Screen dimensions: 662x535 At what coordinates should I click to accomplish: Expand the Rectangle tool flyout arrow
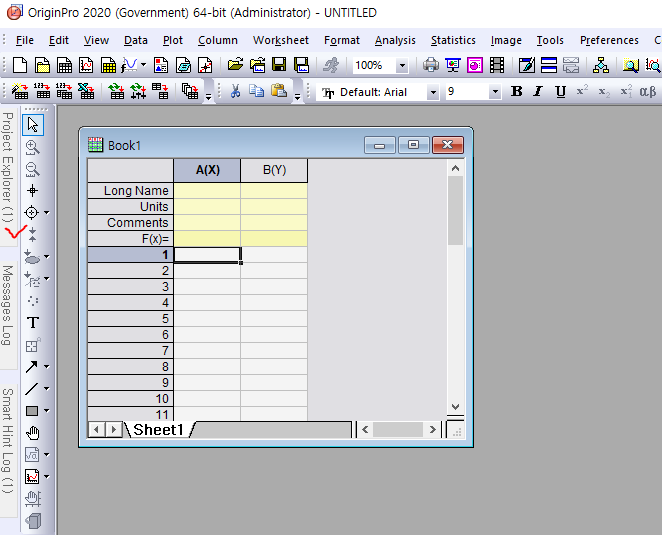tap(47, 410)
